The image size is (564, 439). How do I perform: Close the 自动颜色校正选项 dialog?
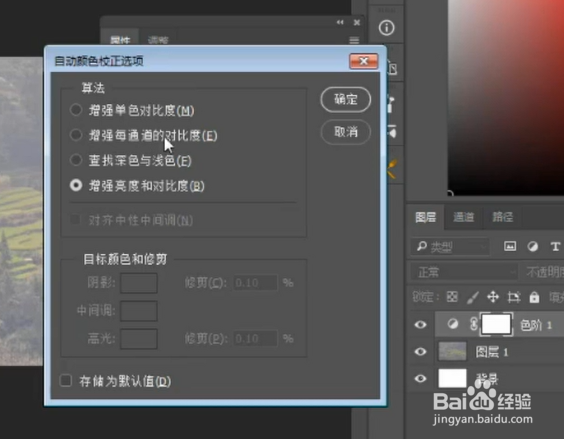tap(363, 61)
